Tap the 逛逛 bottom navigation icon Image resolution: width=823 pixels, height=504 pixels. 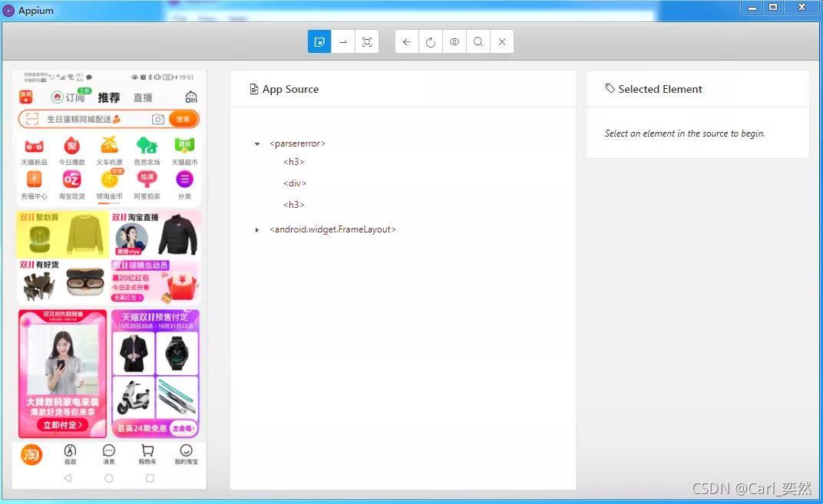click(70, 454)
